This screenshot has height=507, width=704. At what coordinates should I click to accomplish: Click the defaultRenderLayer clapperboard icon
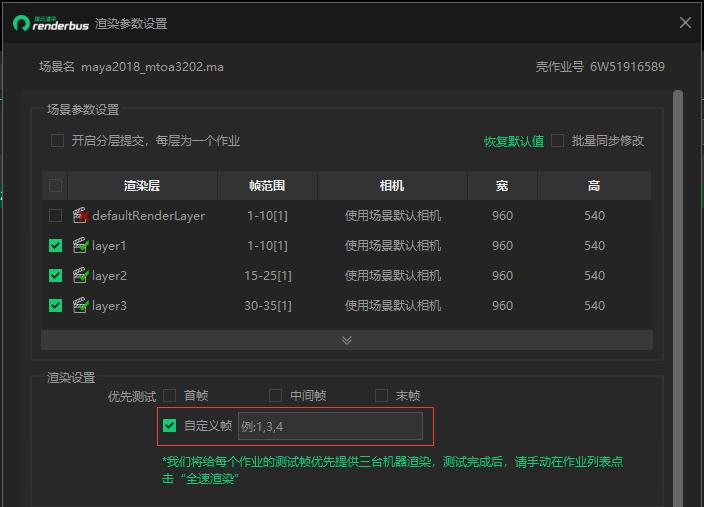(x=80, y=216)
